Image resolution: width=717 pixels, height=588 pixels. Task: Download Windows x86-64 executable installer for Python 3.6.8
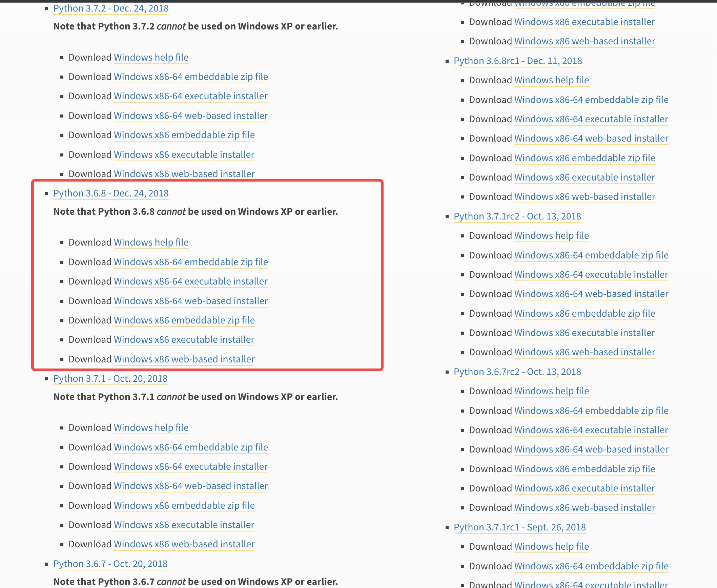click(191, 281)
